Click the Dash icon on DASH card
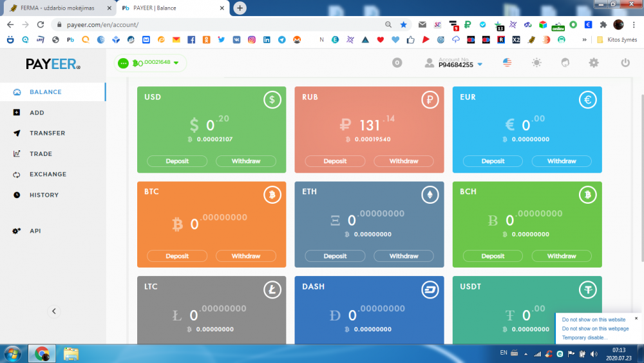Image resolution: width=644 pixels, height=363 pixels. [x=430, y=289]
